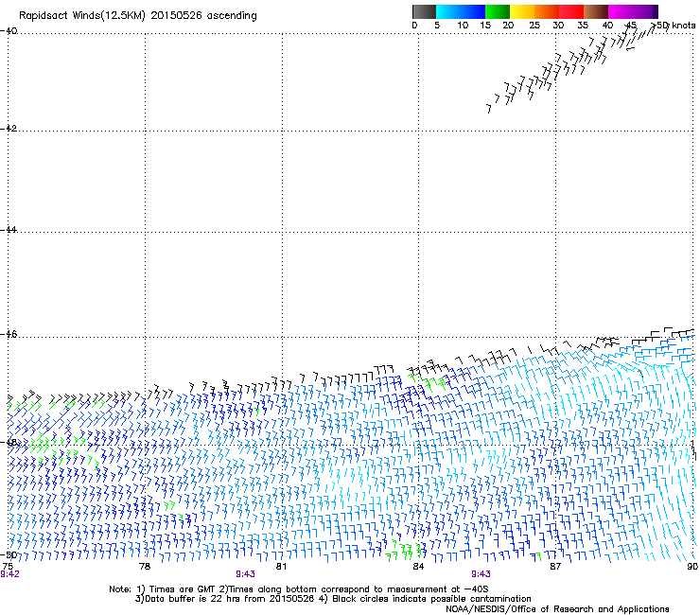This screenshot has width=700, height=615.
Task: Click the longitude label '81'
Action: 281,566
